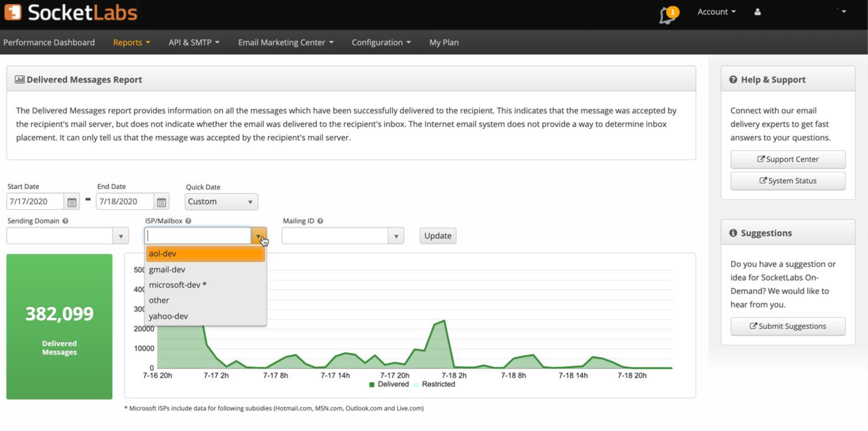This screenshot has width=868, height=431.
Task: Expand the Mailing ID dropdown arrow
Action: click(396, 236)
